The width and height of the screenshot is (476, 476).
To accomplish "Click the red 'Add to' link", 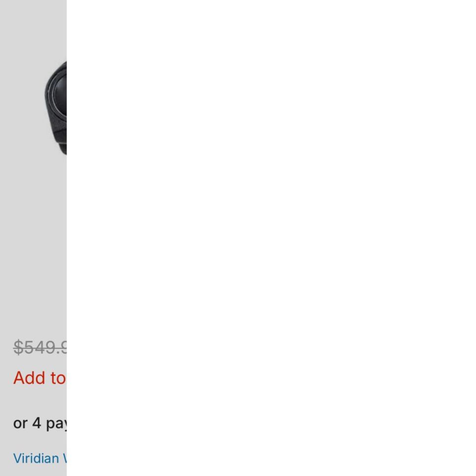I will point(40,378).
